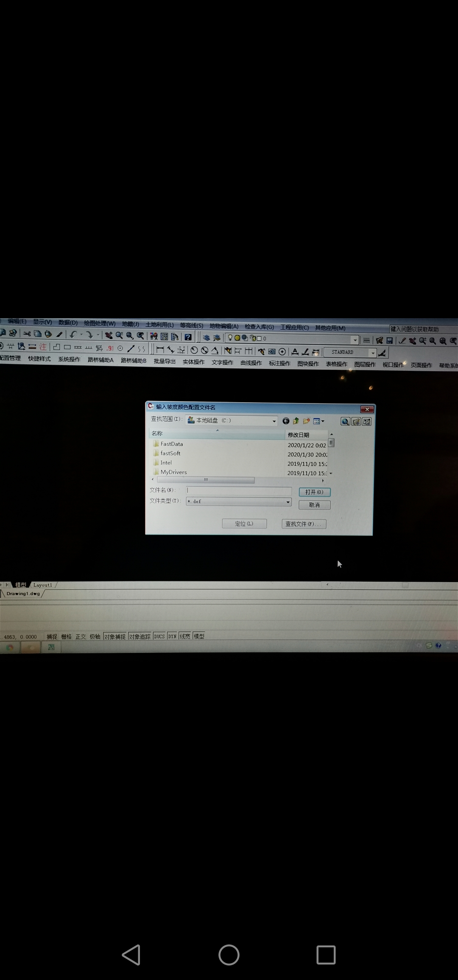Click the red .91 elevation point icon
The width and height of the screenshot is (458, 980).
click(x=110, y=348)
